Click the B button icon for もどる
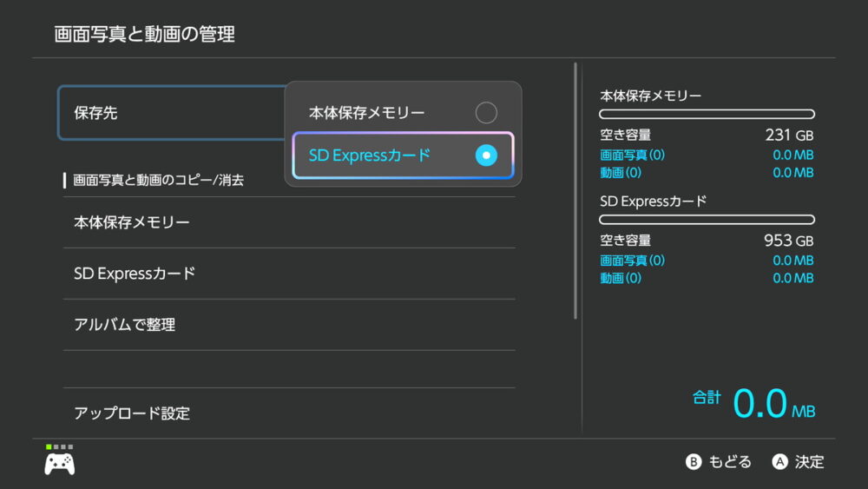This screenshot has width=868, height=489. click(x=694, y=462)
